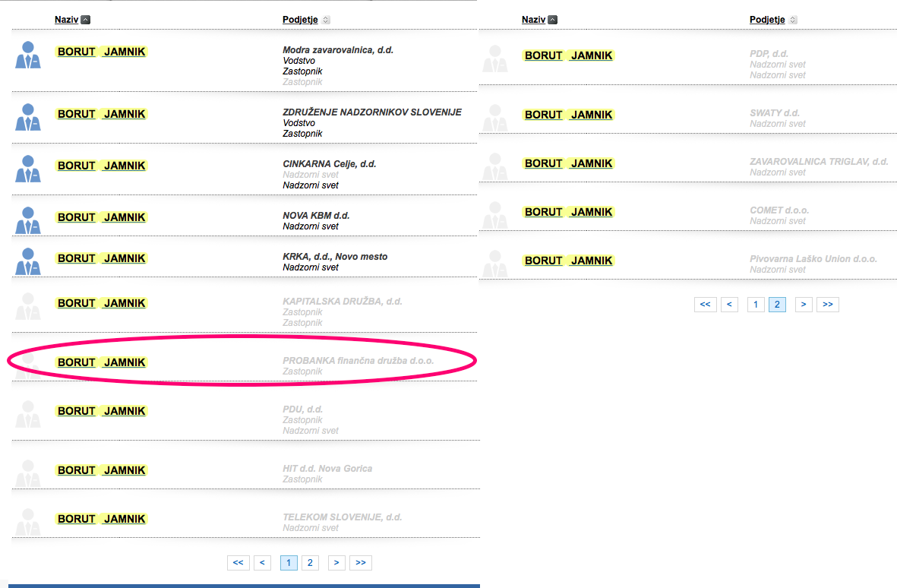
Task: Click the HIT d.d. Nova Gorica company name
Action: tap(327, 469)
